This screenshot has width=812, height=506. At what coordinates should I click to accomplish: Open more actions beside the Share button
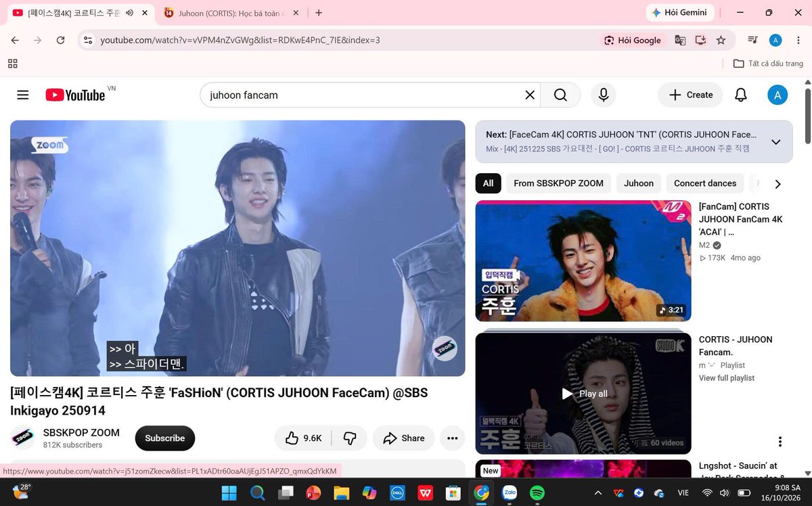[453, 438]
